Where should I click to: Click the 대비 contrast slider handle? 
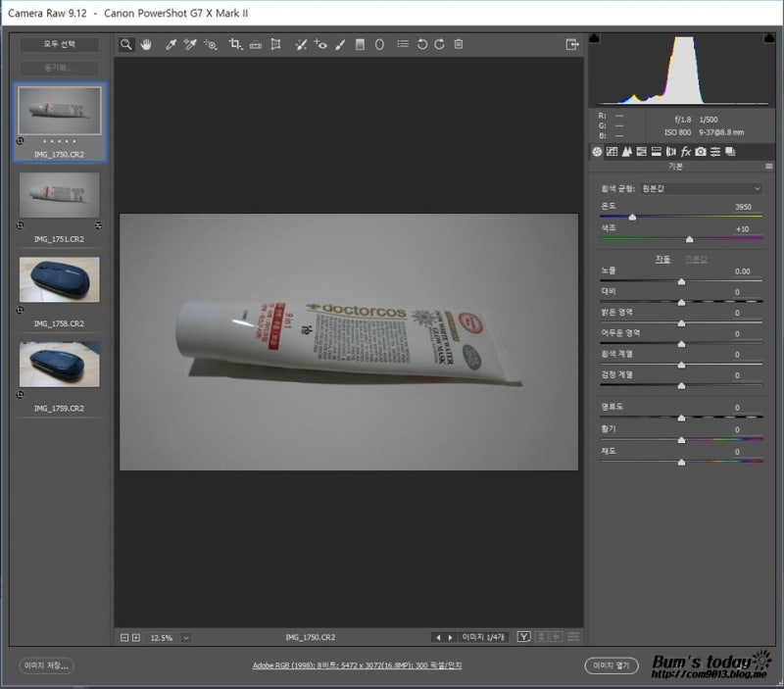tap(681, 303)
